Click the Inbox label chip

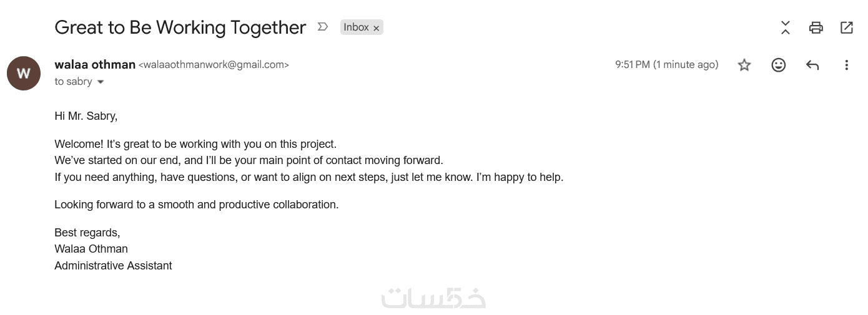[x=356, y=27]
